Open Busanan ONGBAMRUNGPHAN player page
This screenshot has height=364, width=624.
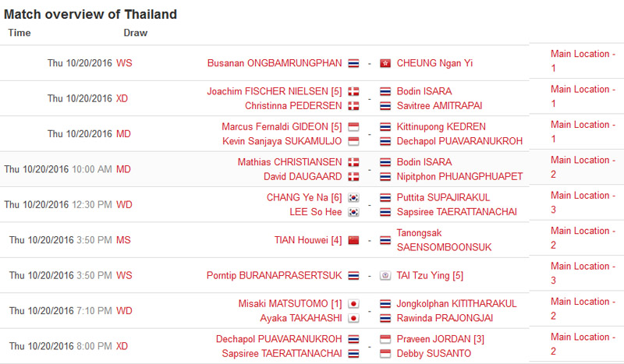275,63
